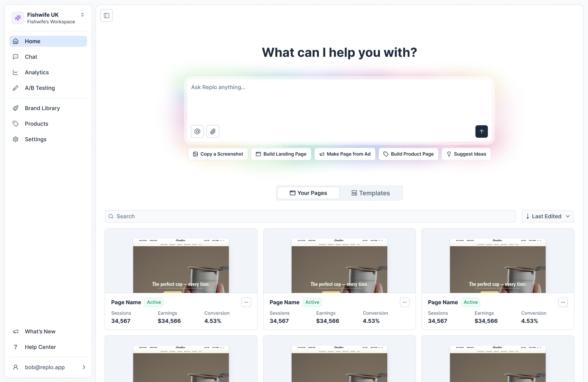The height and width of the screenshot is (382, 588).
Task: Send the prompt with the arrow button
Action: point(481,131)
